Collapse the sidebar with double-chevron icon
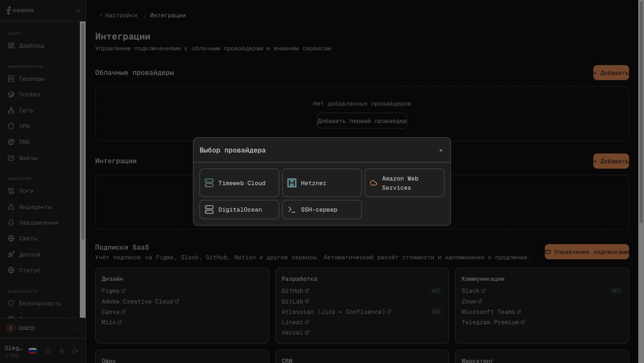Screen dimensions: 644x363 [x=78, y=11]
